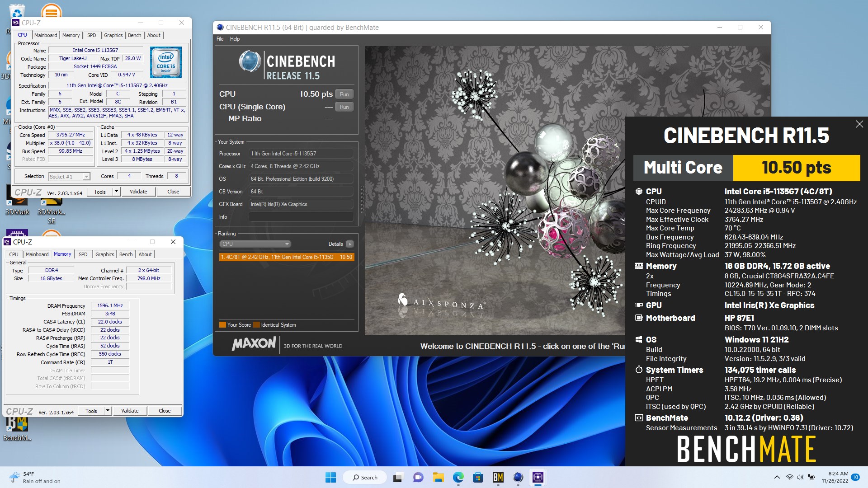Click Validate in the top CPU-Z window
868x488 pixels.
[x=138, y=192]
